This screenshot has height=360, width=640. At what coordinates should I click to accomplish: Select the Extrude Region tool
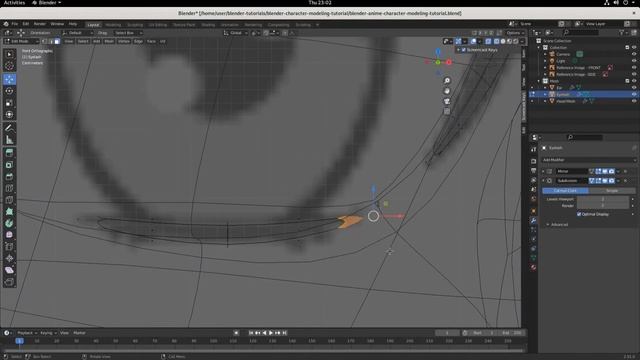pyautogui.click(x=9, y=153)
